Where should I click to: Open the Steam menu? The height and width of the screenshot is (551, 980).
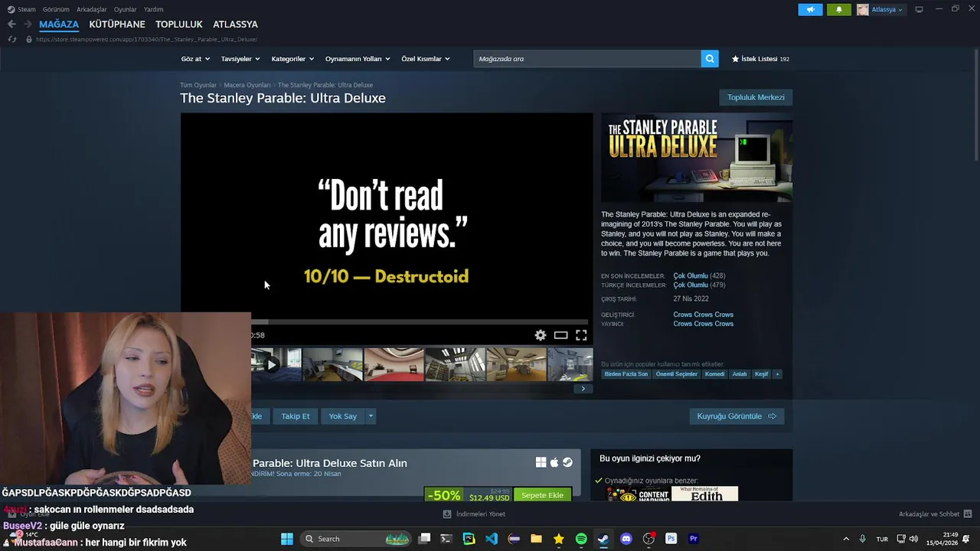tap(21, 9)
